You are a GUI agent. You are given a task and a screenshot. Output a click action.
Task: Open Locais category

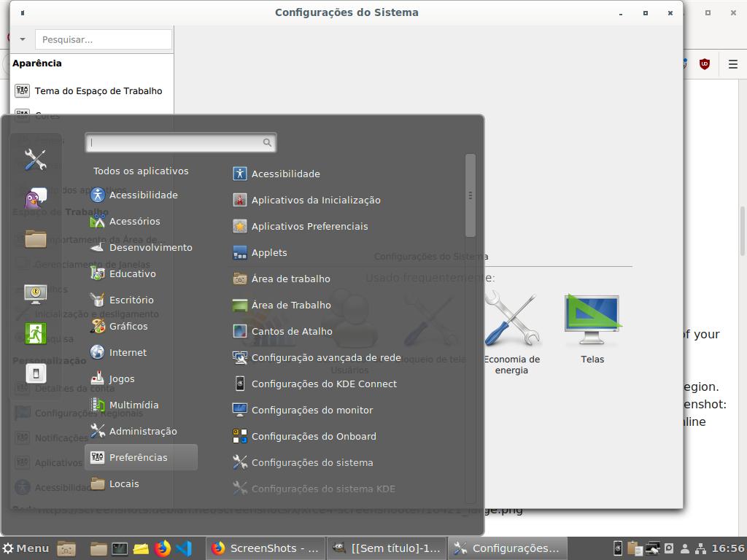tap(141, 483)
